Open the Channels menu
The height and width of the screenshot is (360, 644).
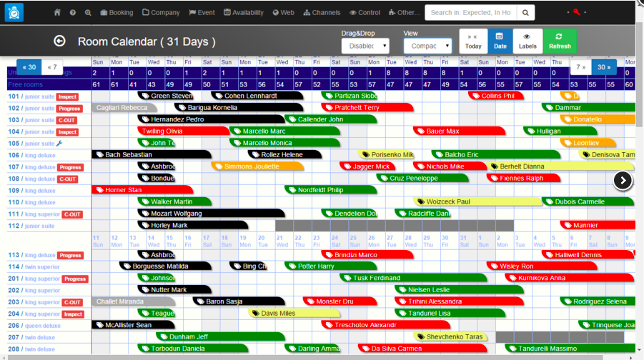(x=322, y=13)
